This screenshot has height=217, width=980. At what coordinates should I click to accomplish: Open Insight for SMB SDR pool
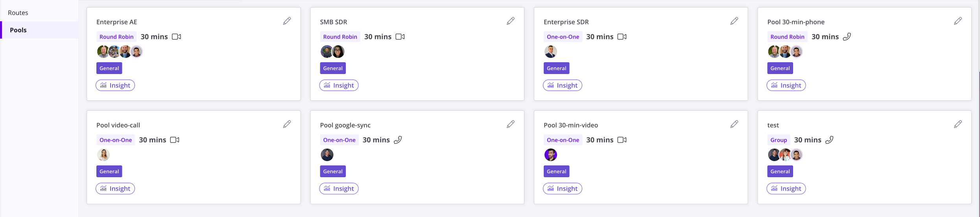pos(339,85)
